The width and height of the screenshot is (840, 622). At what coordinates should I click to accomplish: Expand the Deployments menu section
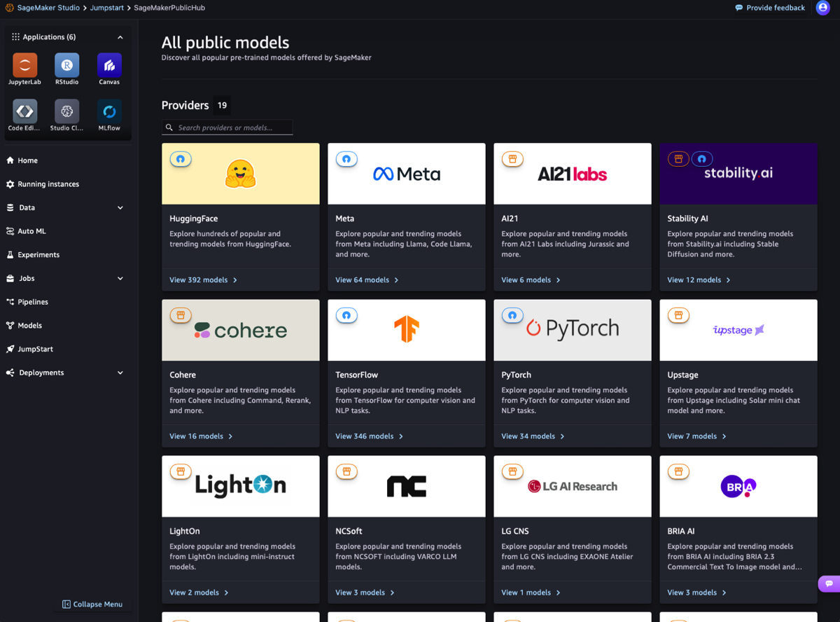[x=120, y=373]
